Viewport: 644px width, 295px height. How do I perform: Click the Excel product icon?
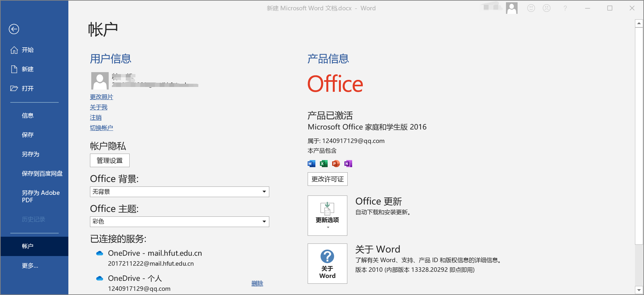324,164
